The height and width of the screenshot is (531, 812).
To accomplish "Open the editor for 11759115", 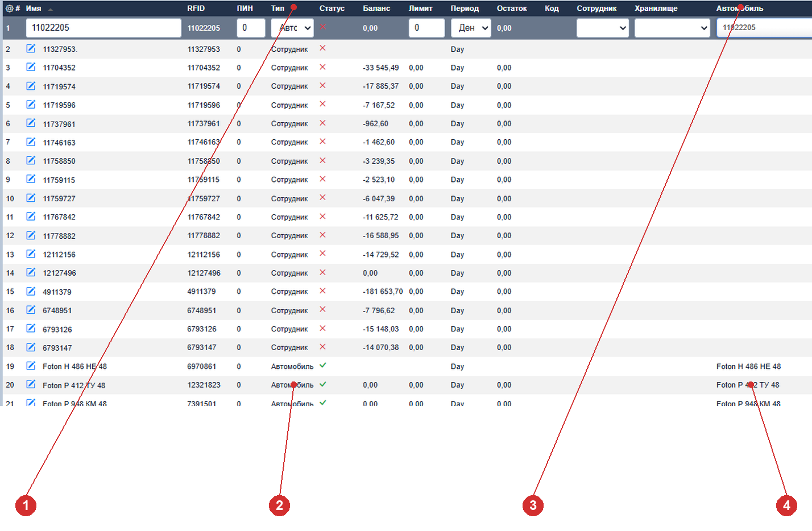I will 31,179.
